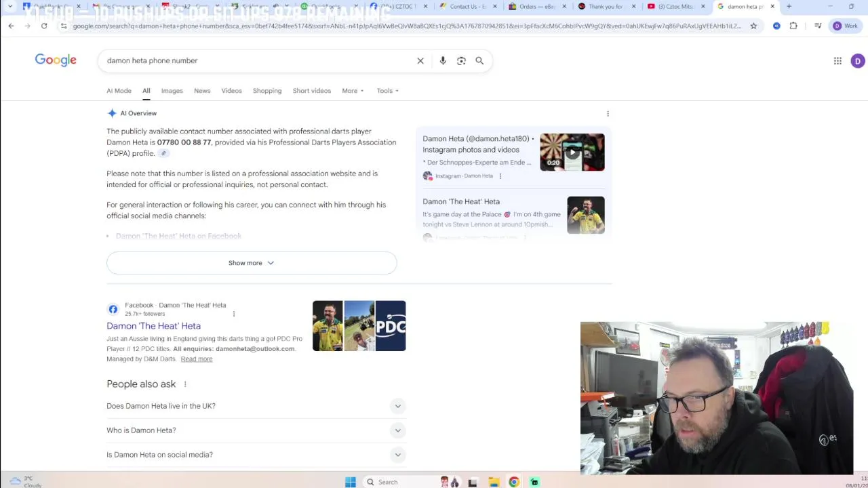Click damonheta@outlook.com email text
This screenshot has height=488, width=868.
click(255, 349)
